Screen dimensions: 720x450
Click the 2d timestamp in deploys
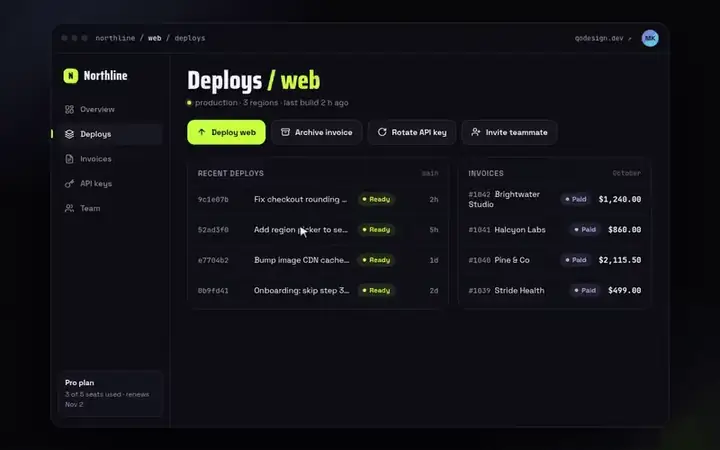click(x=434, y=290)
